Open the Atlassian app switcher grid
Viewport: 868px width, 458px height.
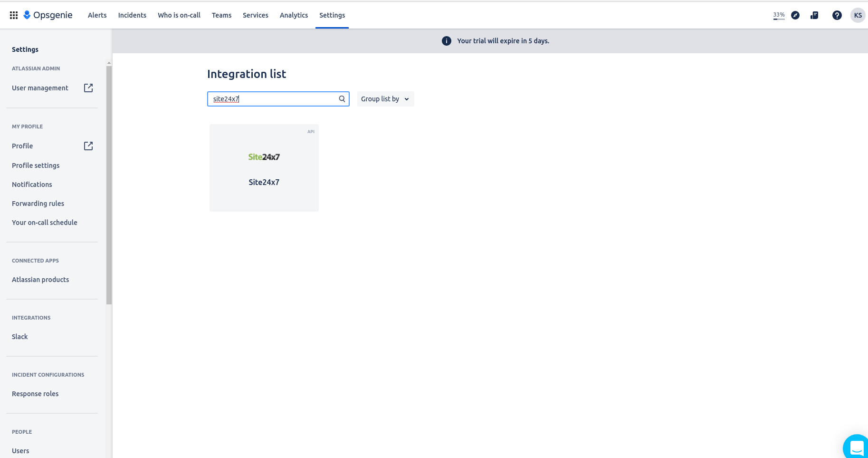(13, 15)
